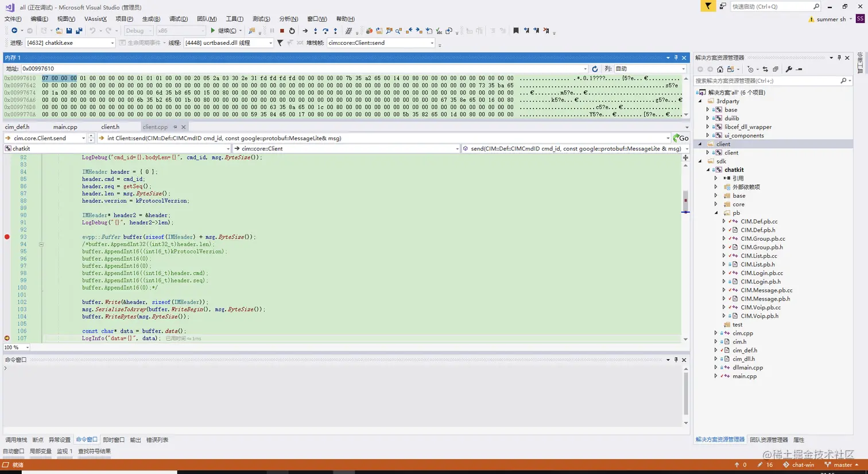Step out of the current function
868x474 pixels.
pyautogui.click(x=336, y=31)
